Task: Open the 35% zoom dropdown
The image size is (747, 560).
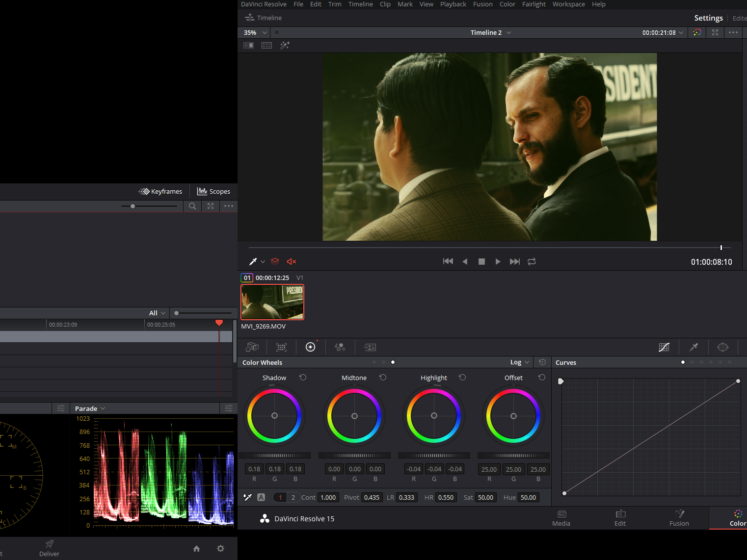Action: click(x=255, y=32)
